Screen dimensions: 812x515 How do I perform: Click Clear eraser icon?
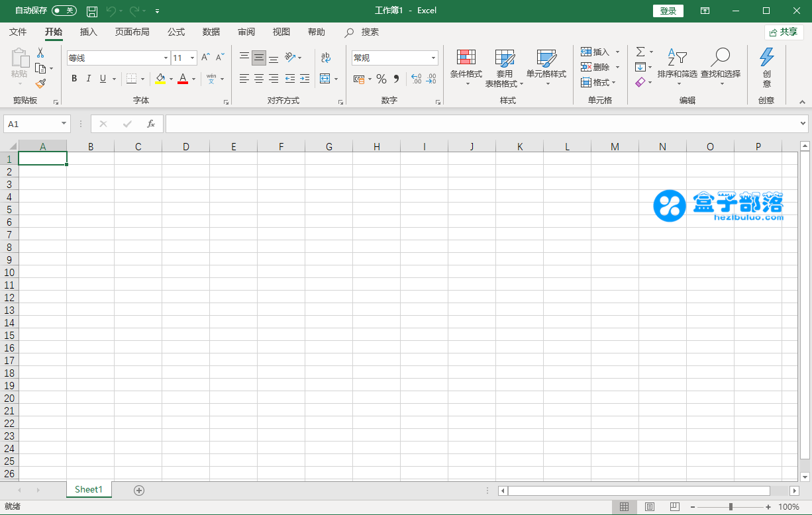pyautogui.click(x=640, y=82)
